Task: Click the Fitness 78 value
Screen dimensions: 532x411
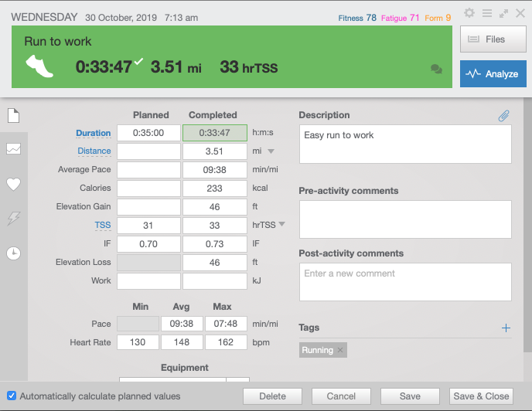Action: coord(357,18)
